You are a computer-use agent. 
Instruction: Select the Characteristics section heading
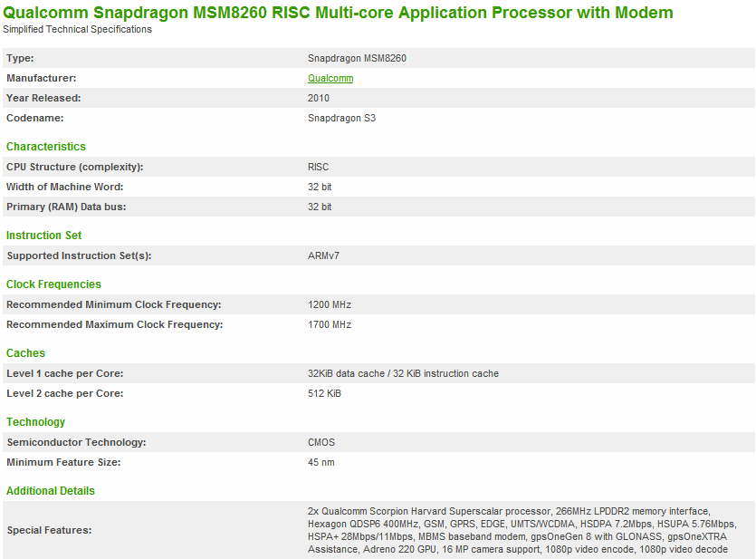coord(46,147)
